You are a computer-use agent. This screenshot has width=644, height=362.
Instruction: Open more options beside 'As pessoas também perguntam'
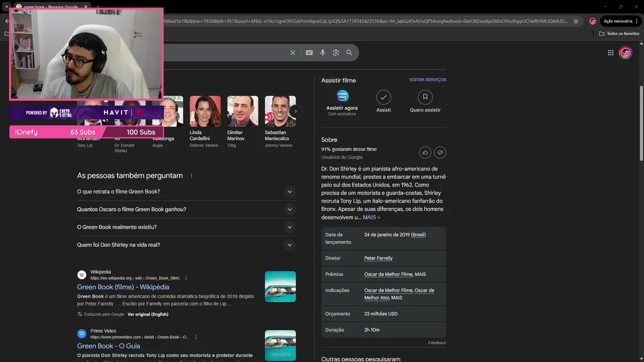click(x=191, y=176)
